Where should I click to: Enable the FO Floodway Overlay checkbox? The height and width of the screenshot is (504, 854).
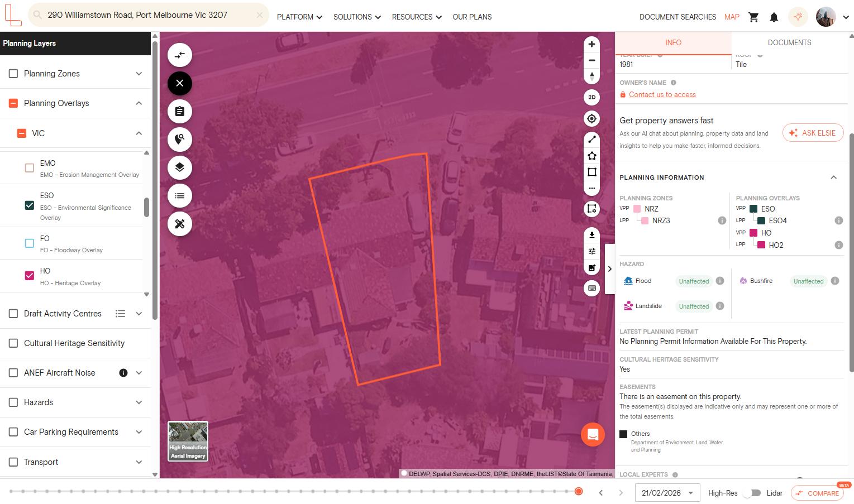click(30, 243)
